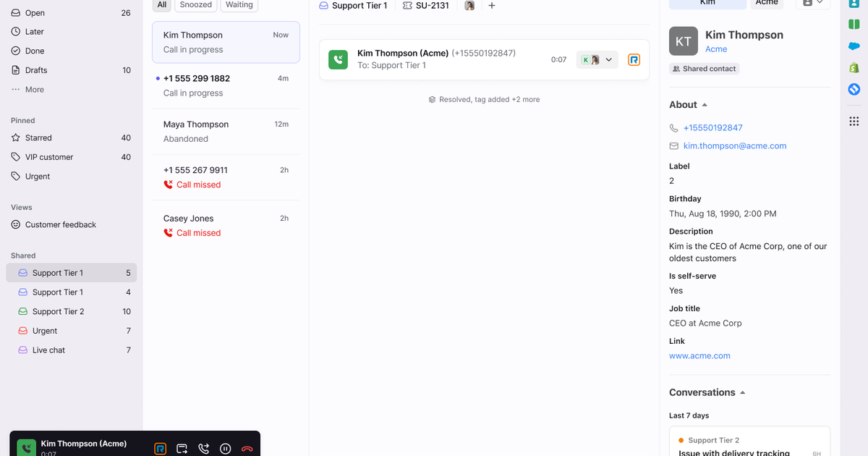End the call with the red hang-up icon
The height and width of the screenshot is (456, 868).
tap(247, 448)
